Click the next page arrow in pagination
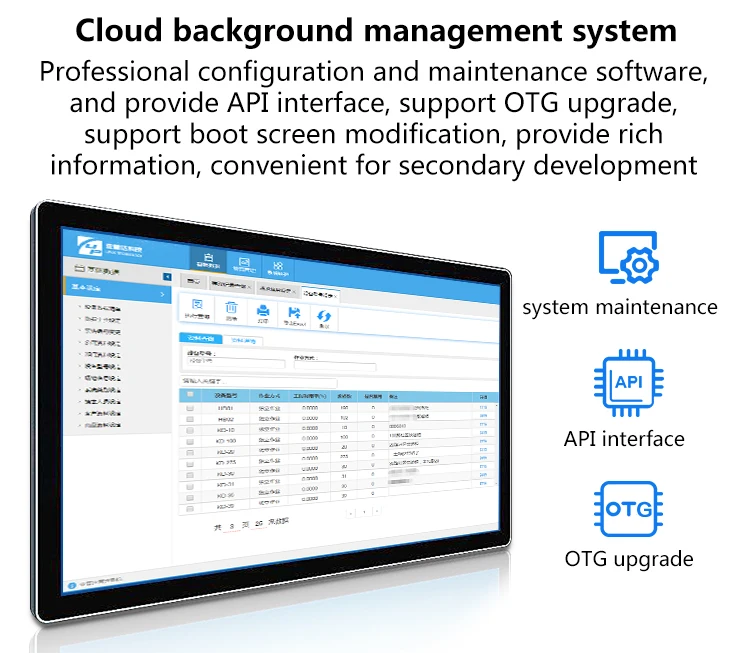Screen dimensions: 750x653 [x=377, y=512]
